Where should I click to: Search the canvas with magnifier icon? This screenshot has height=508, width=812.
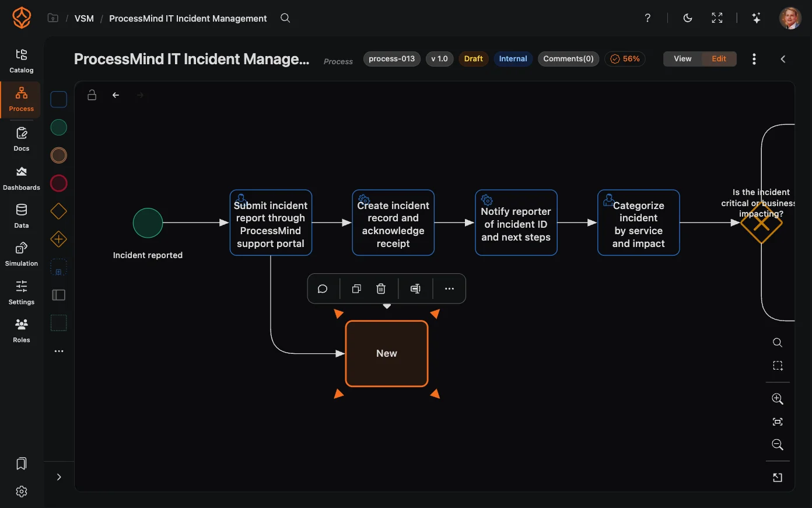pyautogui.click(x=778, y=343)
